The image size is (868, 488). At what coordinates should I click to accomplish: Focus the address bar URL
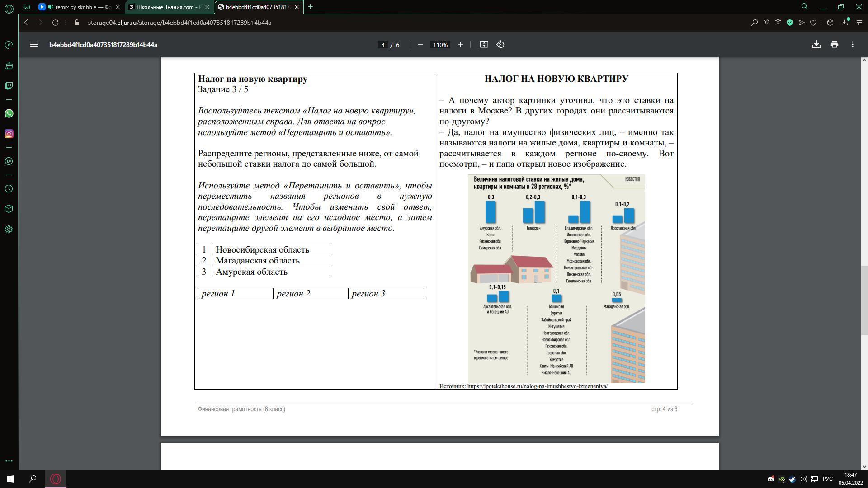click(179, 23)
